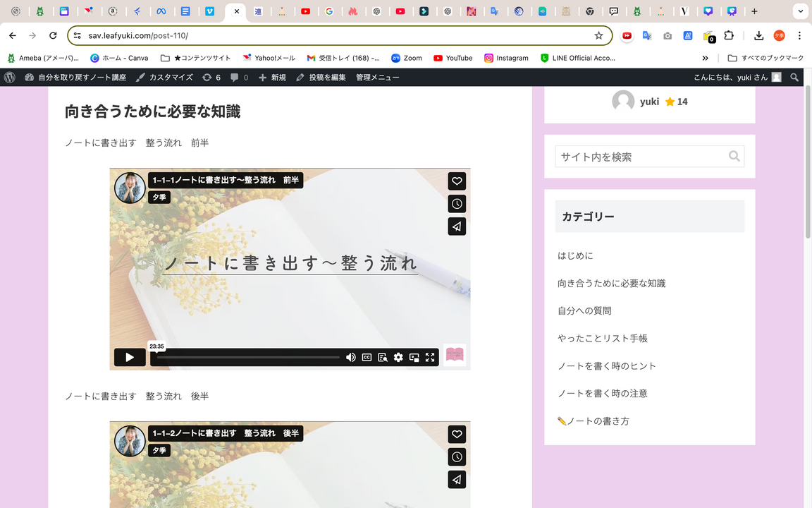Click 投稿を編集 in WordPress admin bar
The width and height of the screenshot is (812, 508).
pos(321,78)
